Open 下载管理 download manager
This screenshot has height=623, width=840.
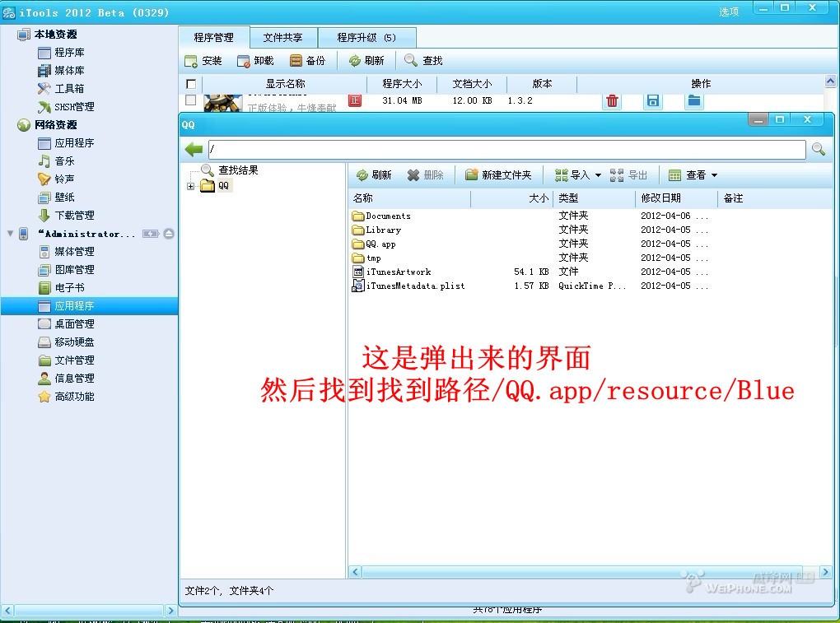coord(66,216)
